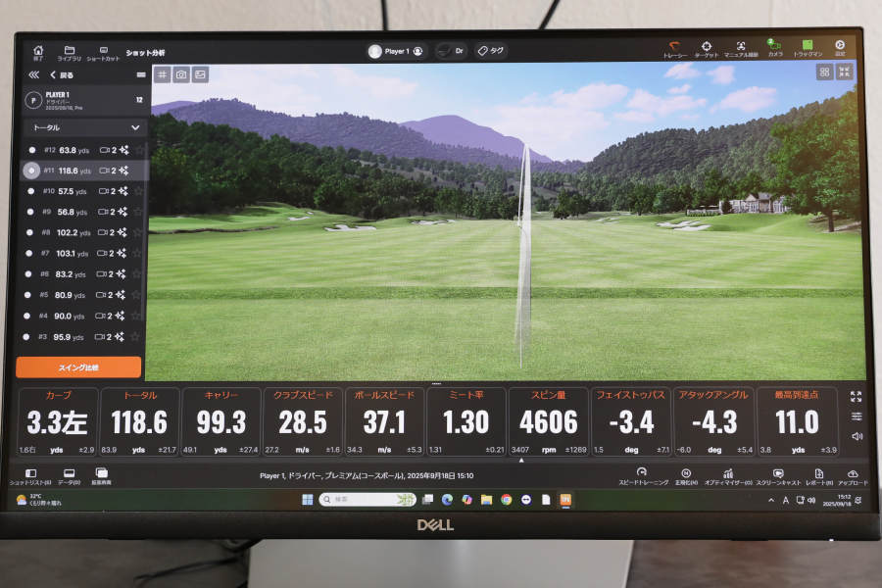Start Screencast (スクリーンキャスト) from bottom bar
Image resolution: width=882 pixels, height=588 pixels.
pos(777,476)
